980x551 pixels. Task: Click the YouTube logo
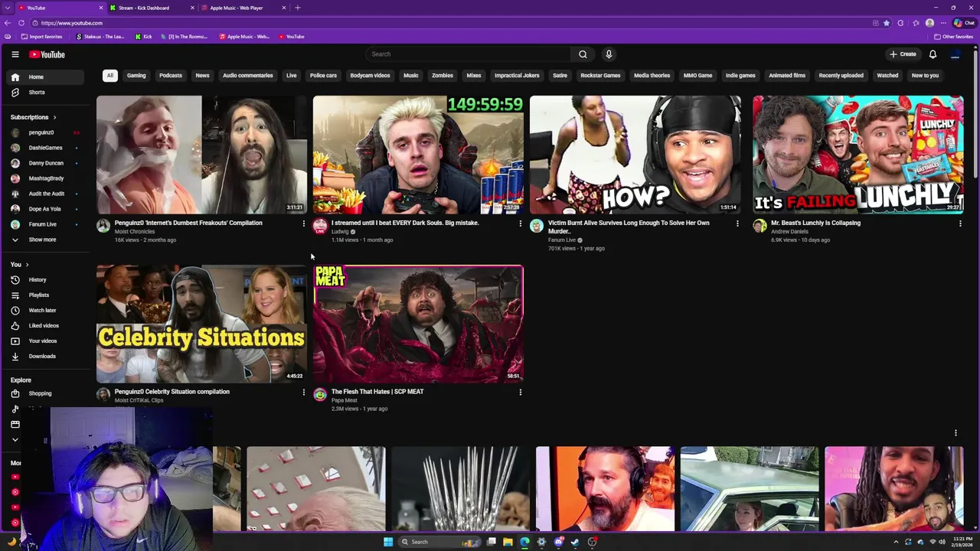tap(47, 54)
